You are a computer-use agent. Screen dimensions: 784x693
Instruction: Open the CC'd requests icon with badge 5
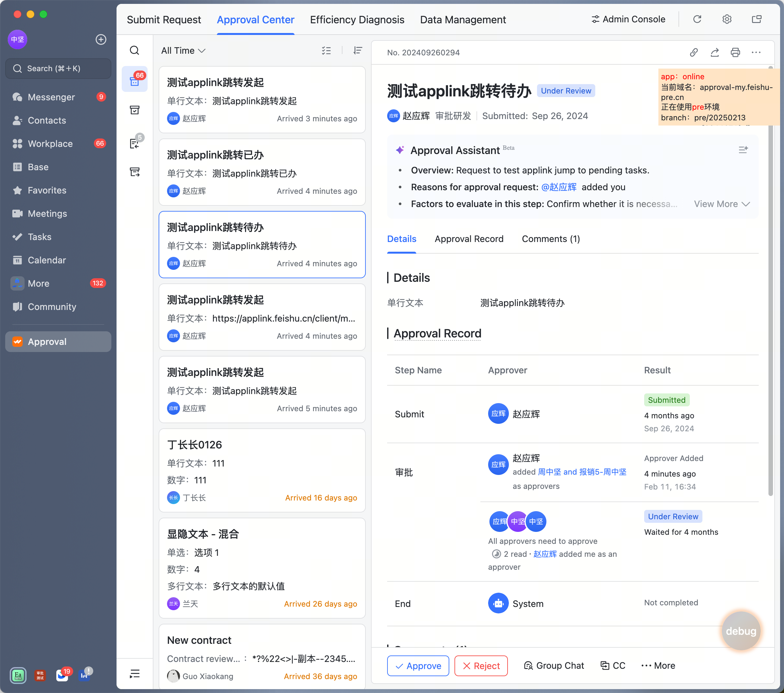point(135,143)
